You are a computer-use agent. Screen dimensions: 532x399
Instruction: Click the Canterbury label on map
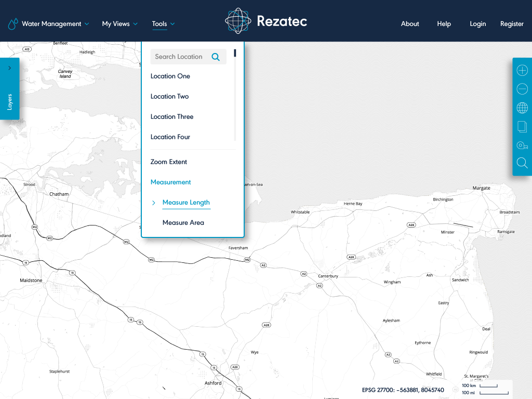point(328,276)
